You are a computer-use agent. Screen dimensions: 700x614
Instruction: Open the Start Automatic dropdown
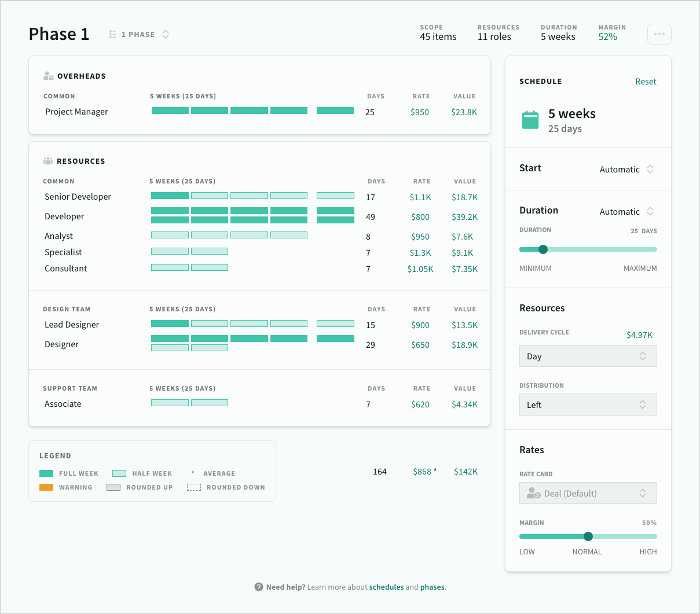(x=626, y=170)
